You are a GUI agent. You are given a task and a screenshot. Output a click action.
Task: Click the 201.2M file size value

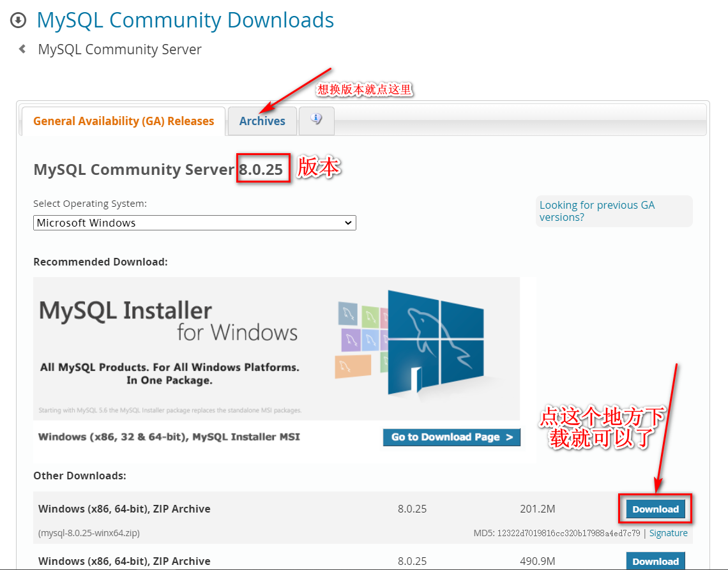(x=538, y=509)
